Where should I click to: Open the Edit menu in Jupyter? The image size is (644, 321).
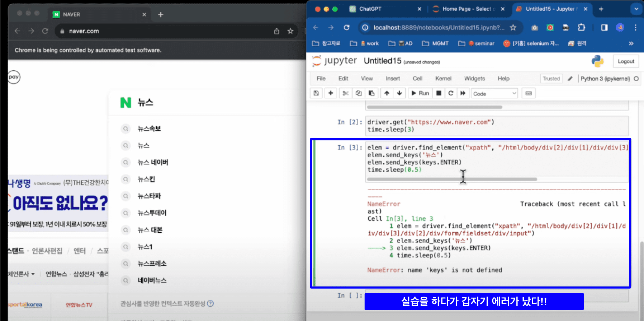343,79
